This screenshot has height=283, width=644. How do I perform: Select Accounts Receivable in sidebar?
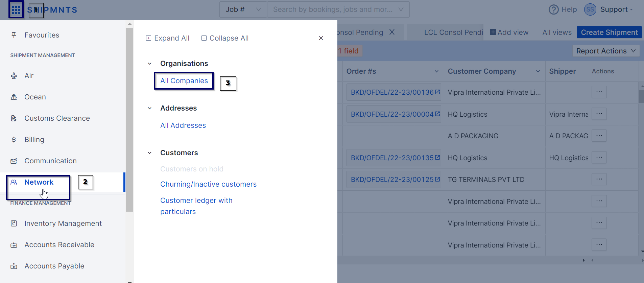pos(59,245)
